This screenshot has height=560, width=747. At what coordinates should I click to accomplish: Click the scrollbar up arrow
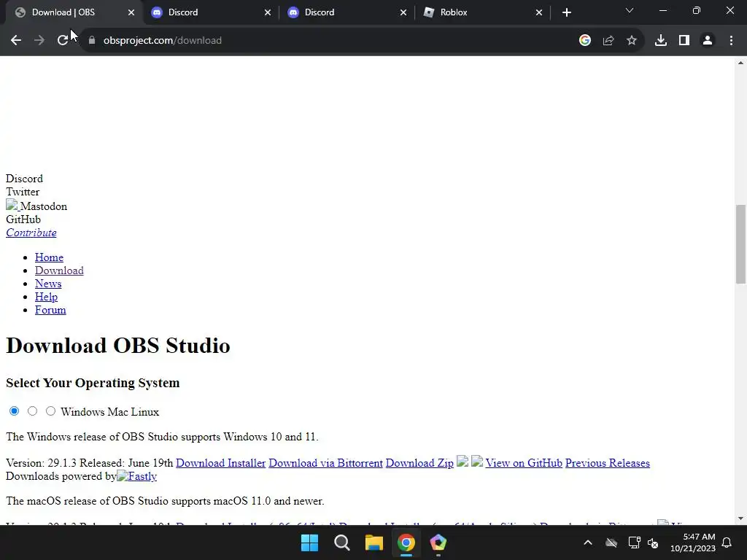(740, 63)
